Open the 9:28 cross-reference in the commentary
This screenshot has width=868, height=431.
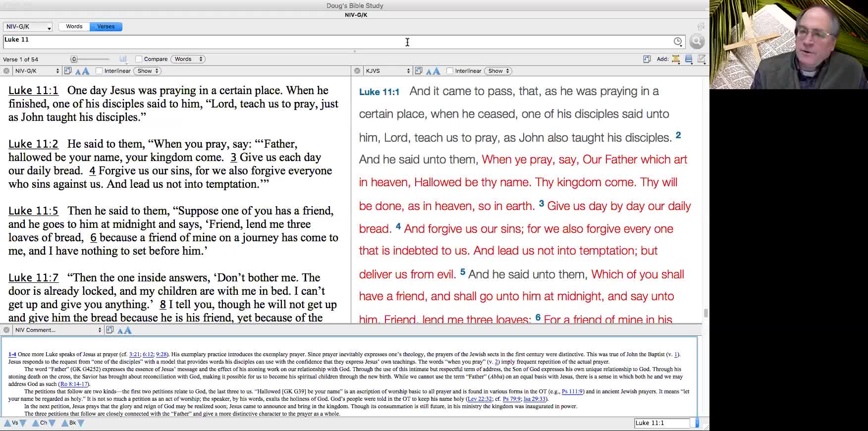point(161,354)
